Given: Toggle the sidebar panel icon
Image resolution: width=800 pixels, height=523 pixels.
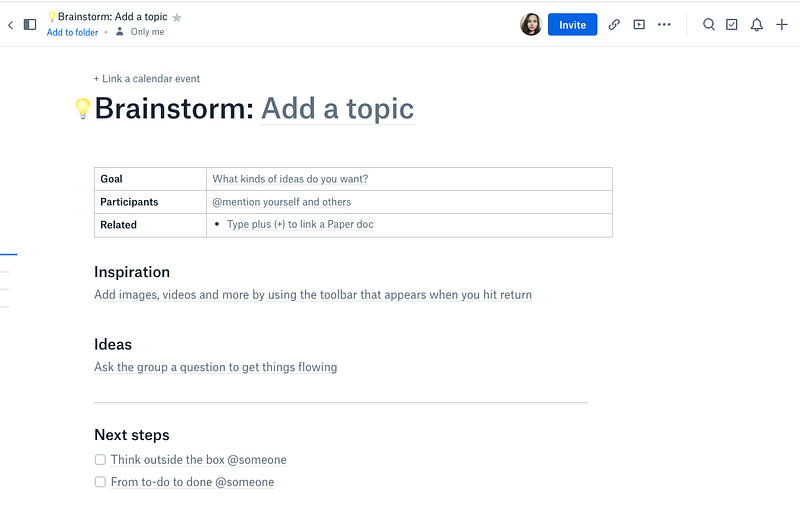Looking at the screenshot, I should click(x=30, y=24).
